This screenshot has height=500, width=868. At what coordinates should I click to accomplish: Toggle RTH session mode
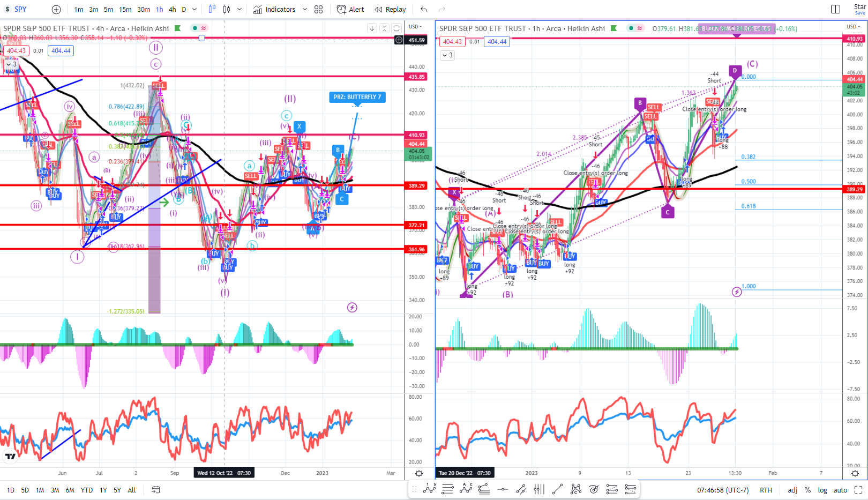[766, 490]
